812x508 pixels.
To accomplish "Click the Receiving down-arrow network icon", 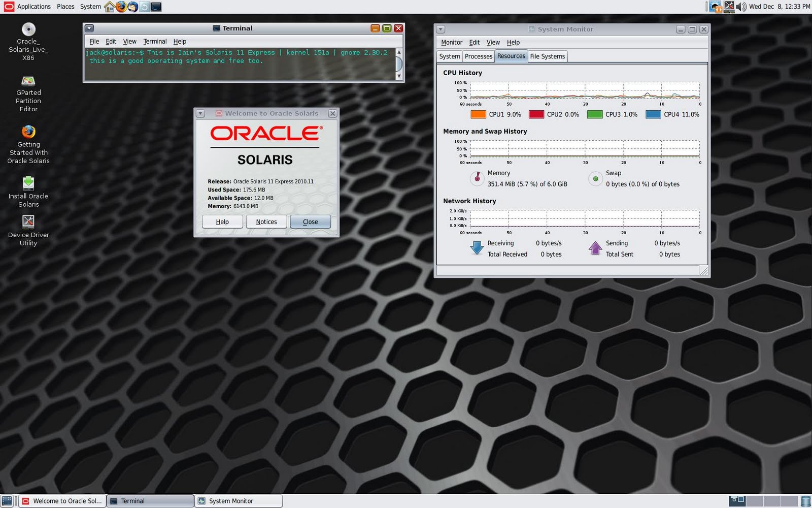I will [x=477, y=248].
